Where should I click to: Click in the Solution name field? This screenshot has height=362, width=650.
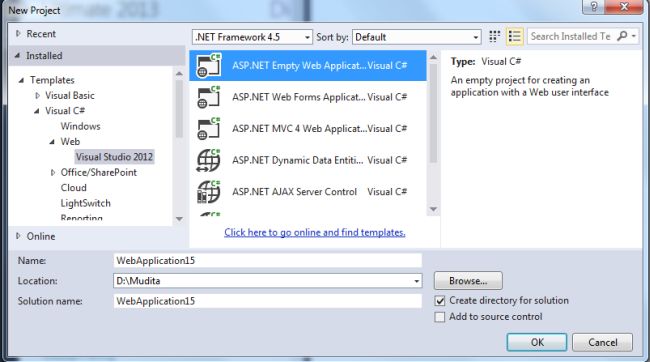coord(267,301)
